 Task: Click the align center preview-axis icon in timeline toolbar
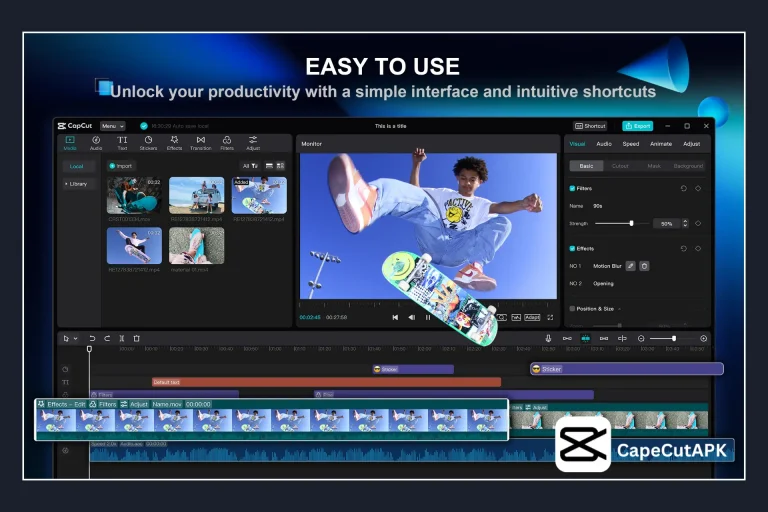coord(622,339)
